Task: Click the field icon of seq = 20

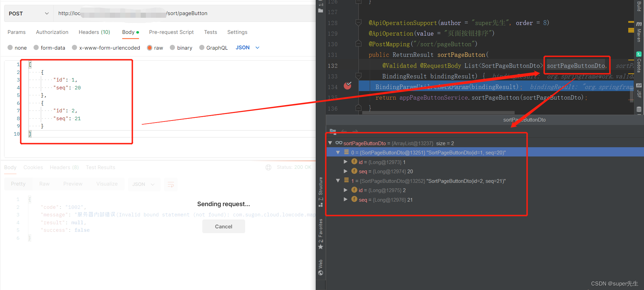Action: 354,171
